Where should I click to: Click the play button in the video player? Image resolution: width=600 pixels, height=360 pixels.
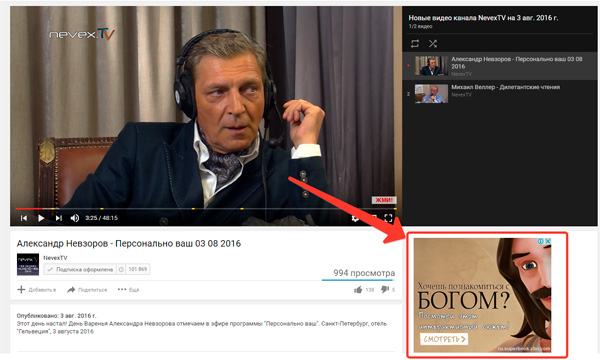tap(41, 218)
